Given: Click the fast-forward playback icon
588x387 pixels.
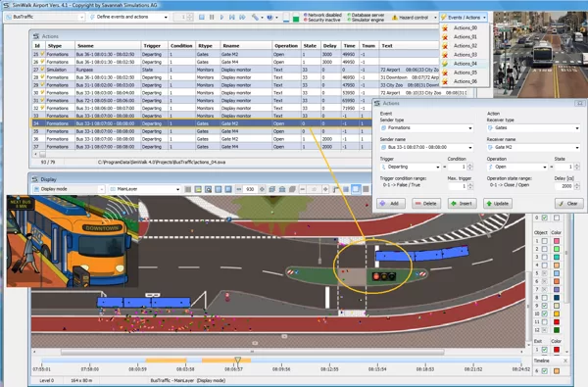Looking at the screenshot, I should coord(242,18).
